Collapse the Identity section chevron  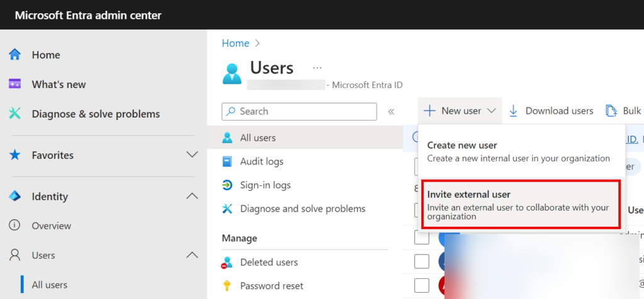192,196
